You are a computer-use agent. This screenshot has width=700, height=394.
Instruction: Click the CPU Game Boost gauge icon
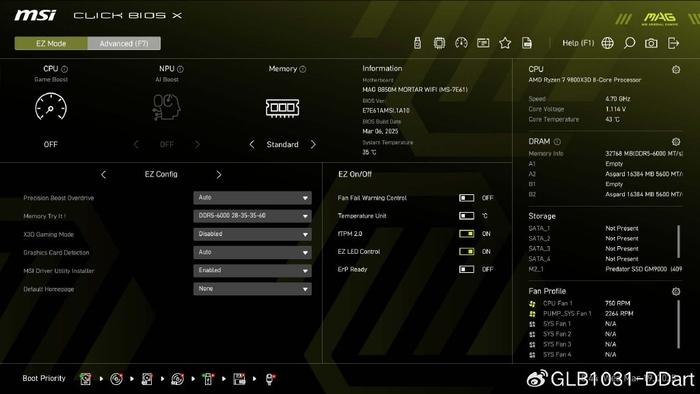[x=51, y=107]
